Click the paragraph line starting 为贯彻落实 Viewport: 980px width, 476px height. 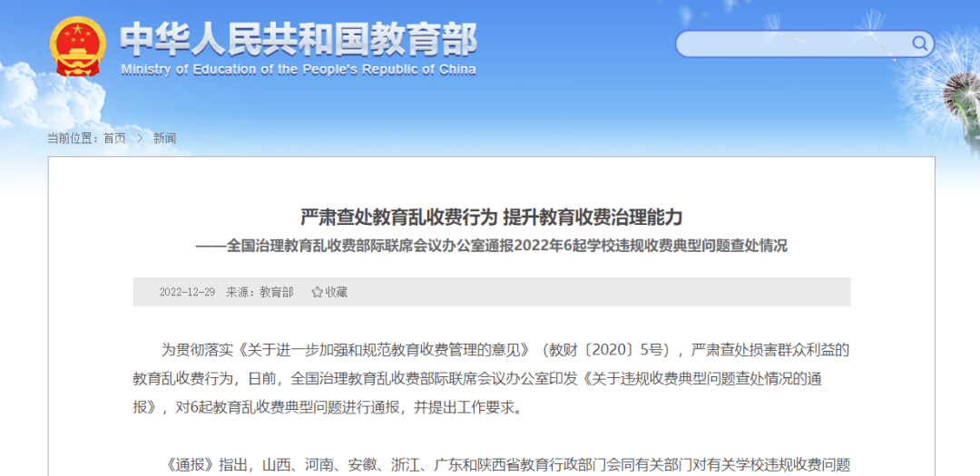(x=505, y=350)
